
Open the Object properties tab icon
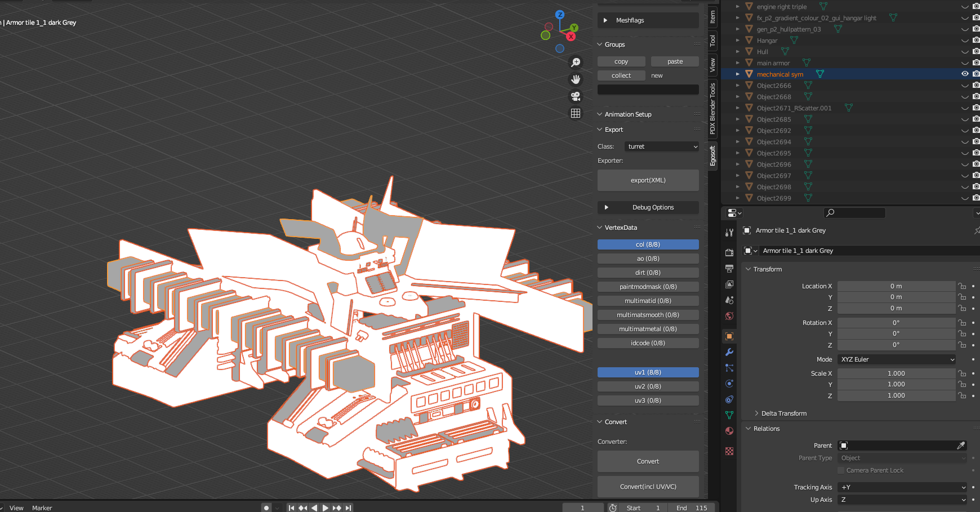(729, 336)
